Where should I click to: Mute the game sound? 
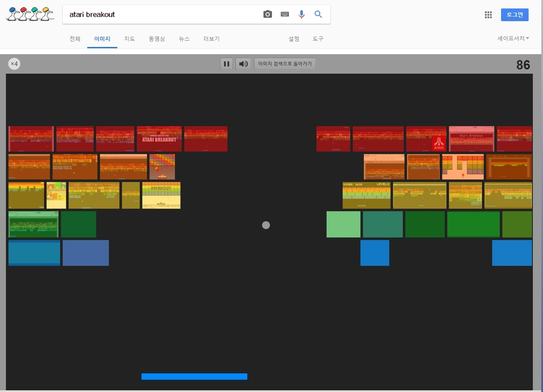point(243,64)
